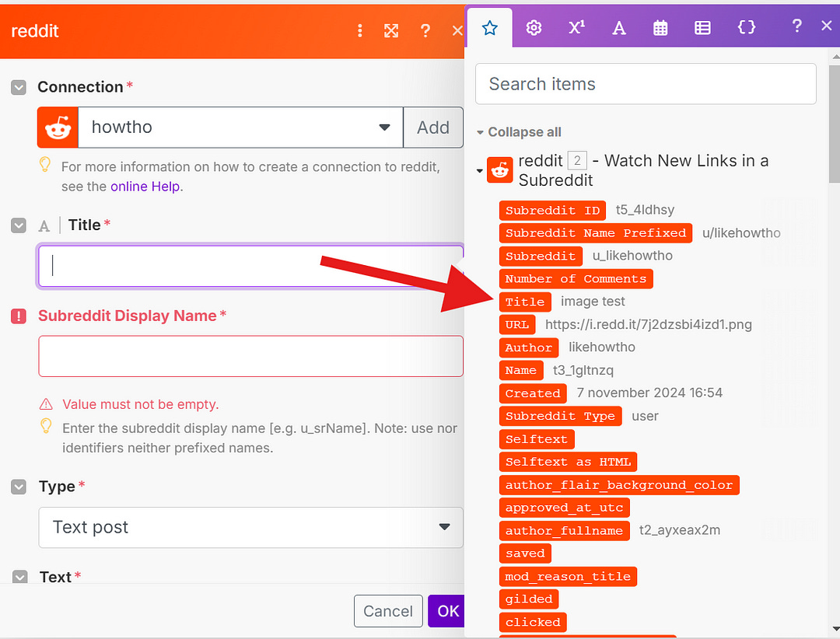Click the Subreddit Display Name error icon
This screenshot has width=840, height=639.
pyautogui.click(x=19, y=316)
